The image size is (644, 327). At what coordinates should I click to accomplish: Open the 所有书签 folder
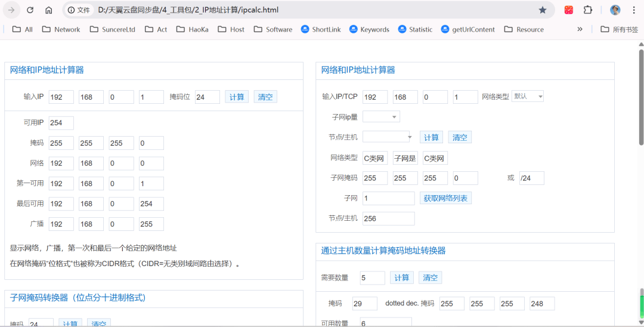click(619, 29)
